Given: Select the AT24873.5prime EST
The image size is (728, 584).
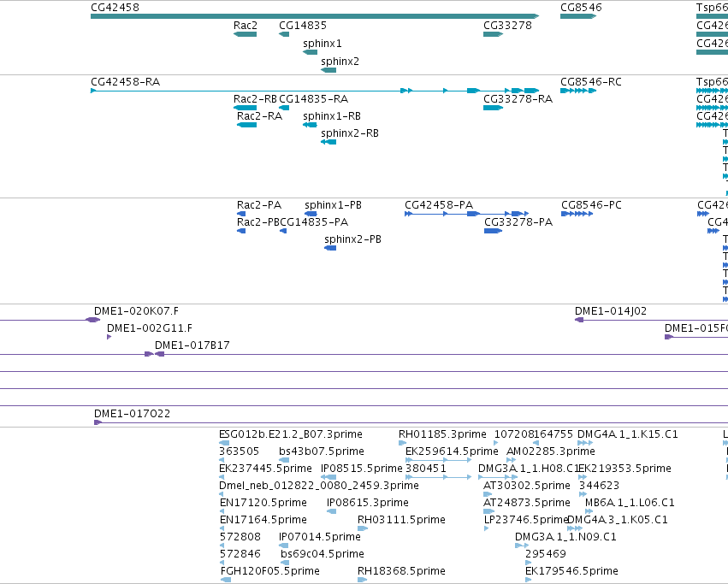Looking at the screenshot, I should pos(488,511).
